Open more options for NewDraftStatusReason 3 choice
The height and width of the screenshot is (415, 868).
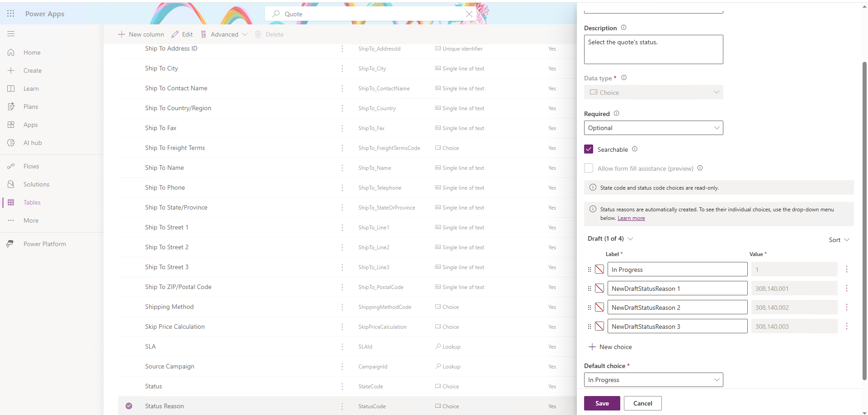(x=847, y=326)
